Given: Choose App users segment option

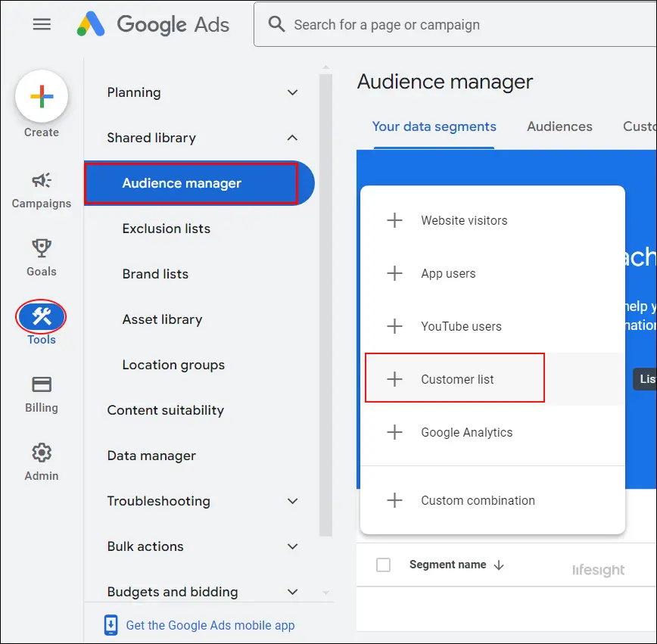Looking at the screenshot, I should click(x=492, y=273).
